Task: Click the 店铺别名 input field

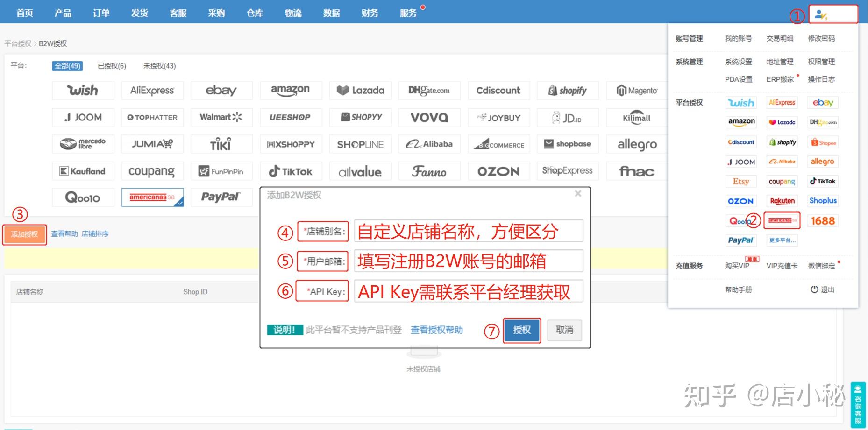Action: 467,231
